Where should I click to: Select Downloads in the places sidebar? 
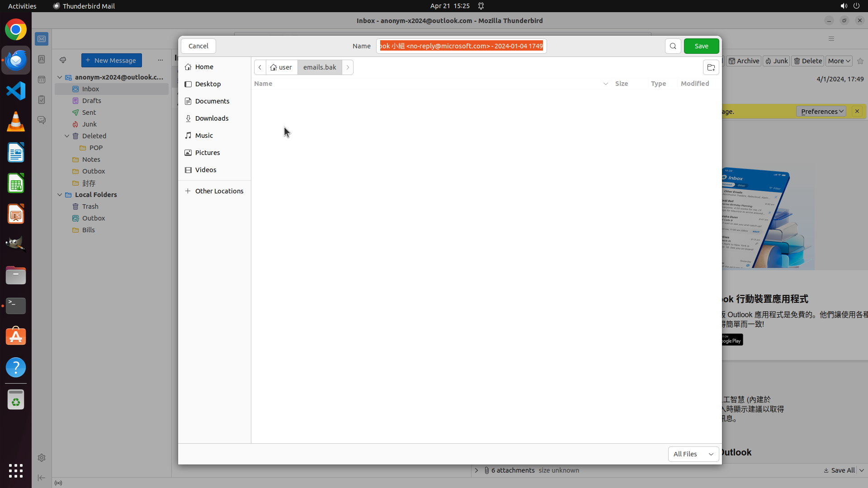(x=212, y=118)
